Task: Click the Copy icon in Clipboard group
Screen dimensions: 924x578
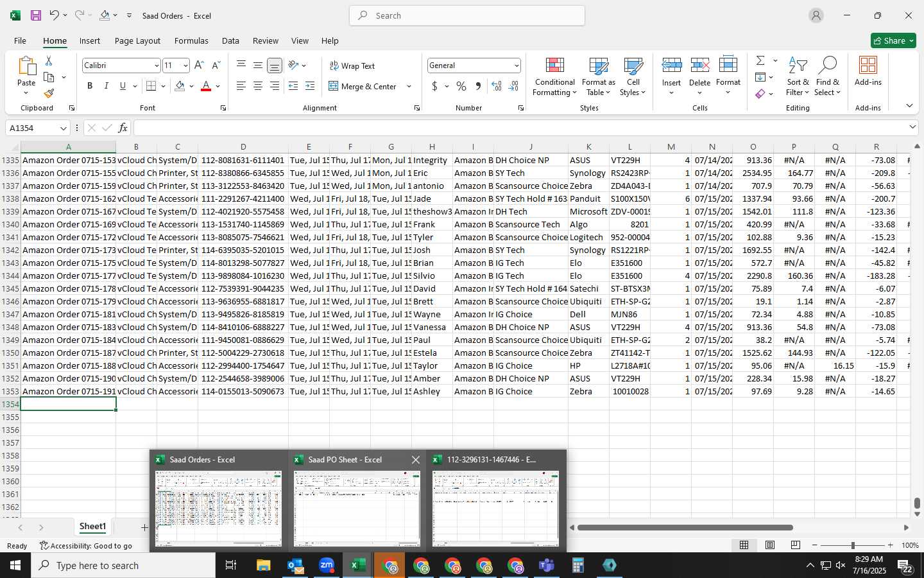Action: [49, 77]
